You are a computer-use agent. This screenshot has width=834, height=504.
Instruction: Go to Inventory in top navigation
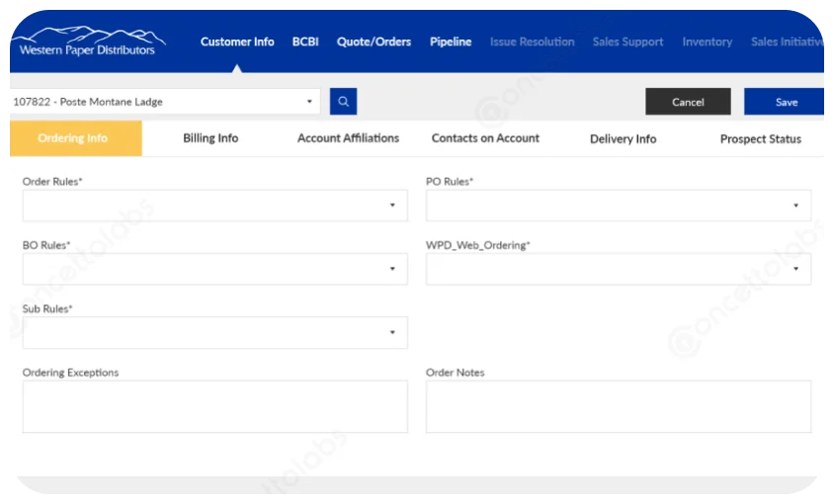(x=707, y=42)
